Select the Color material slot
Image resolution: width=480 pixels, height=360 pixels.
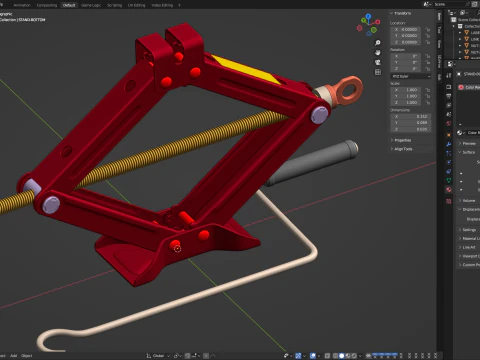(x=469, y=87)
